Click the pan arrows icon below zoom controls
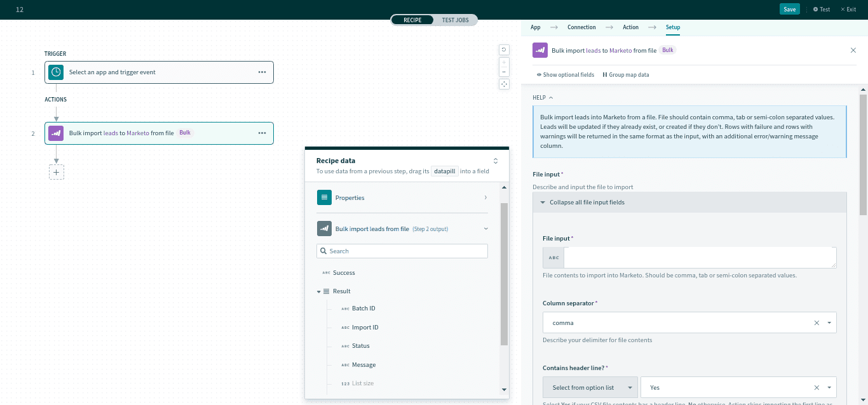868x405 pixels. [504, 84]
